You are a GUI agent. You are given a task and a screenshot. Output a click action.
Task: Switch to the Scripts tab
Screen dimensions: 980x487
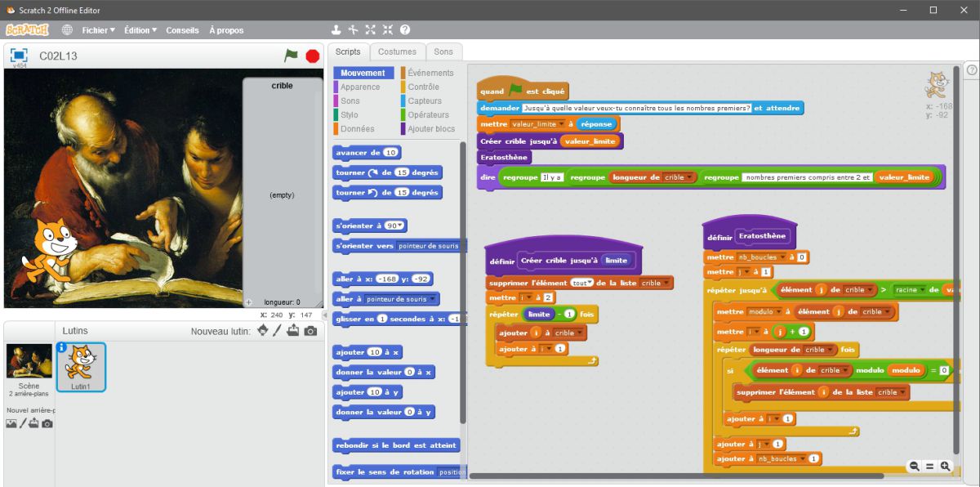pos(348,51)
